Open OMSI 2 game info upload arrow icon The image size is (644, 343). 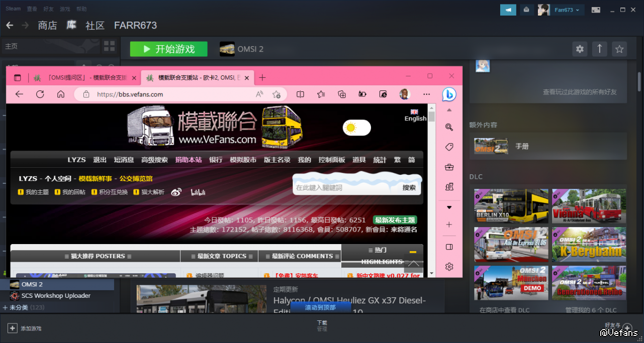[x=599, y=49]
